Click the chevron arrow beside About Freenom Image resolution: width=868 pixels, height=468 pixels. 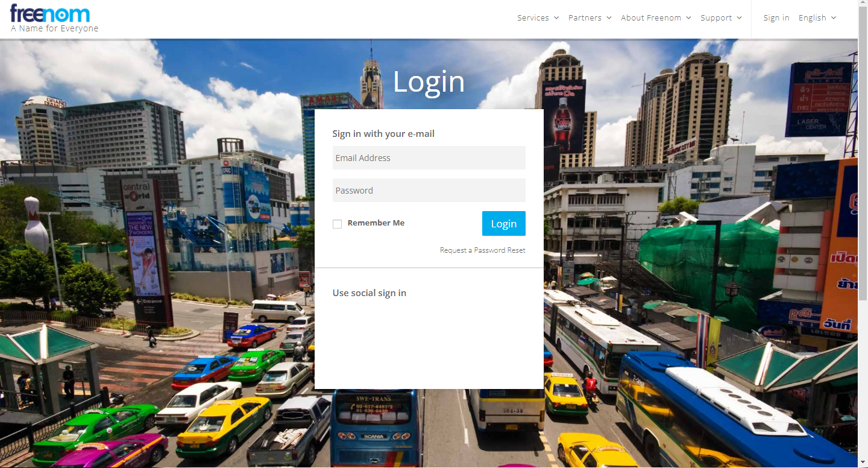coord(689,18)
